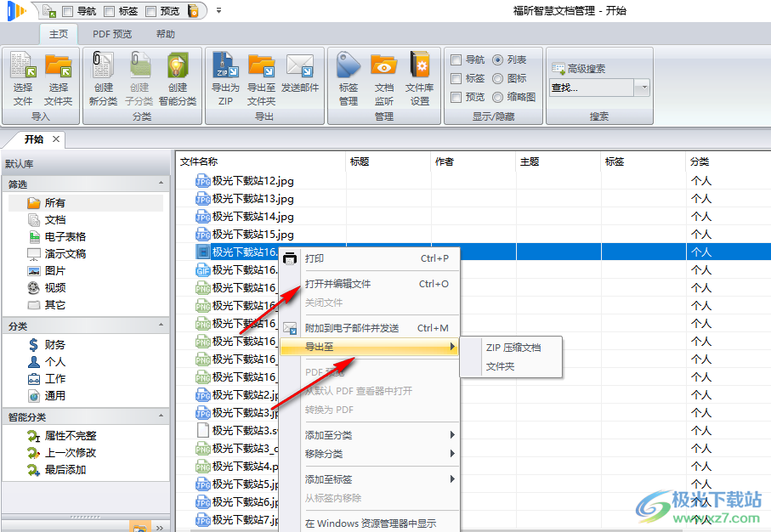This screenshot has height=532, width=771.
Task: Enable 标签 checkbox in 显示/隐藏 group
Action: click(x=456, y=79)
